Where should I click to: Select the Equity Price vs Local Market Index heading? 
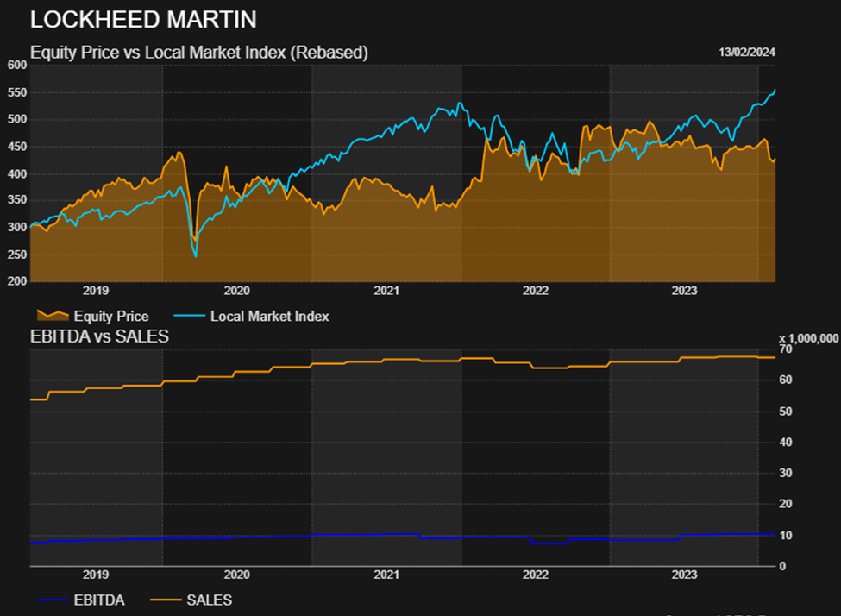click(x=199, y=53)
